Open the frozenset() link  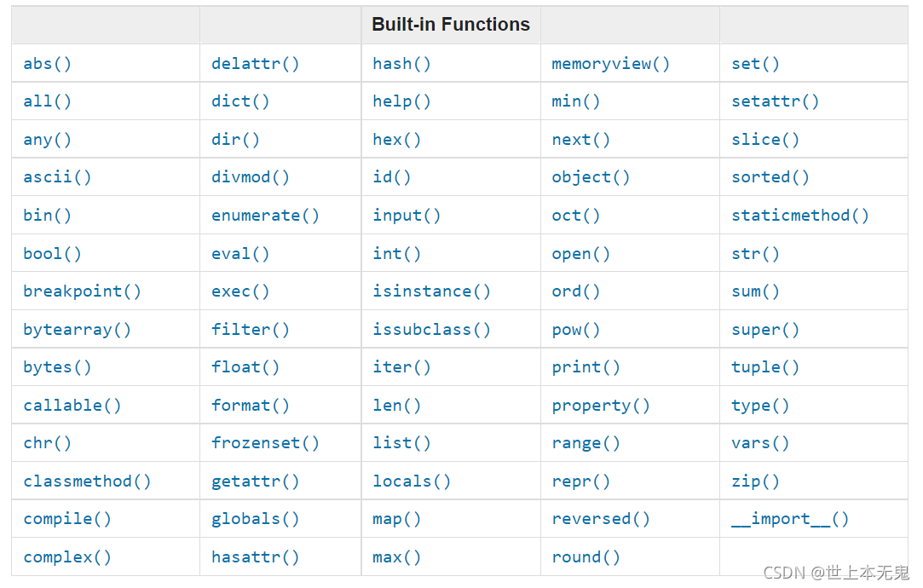pos(266,443)
